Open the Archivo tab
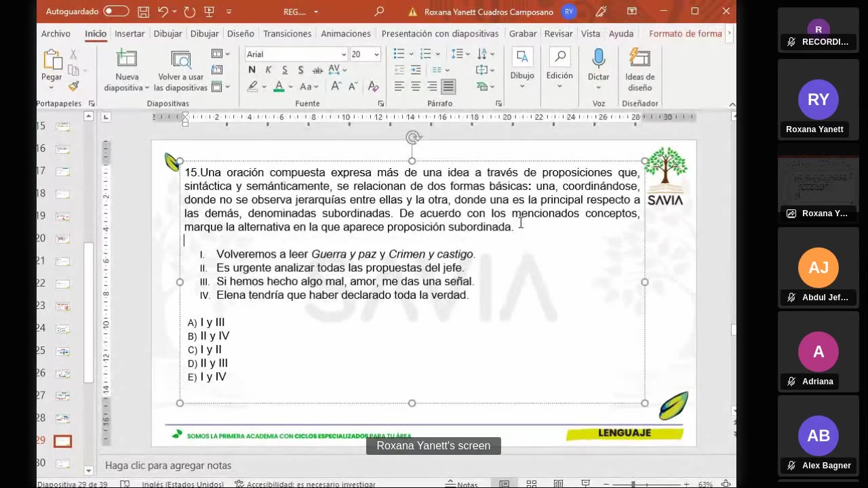 click(x=56, y=33)
